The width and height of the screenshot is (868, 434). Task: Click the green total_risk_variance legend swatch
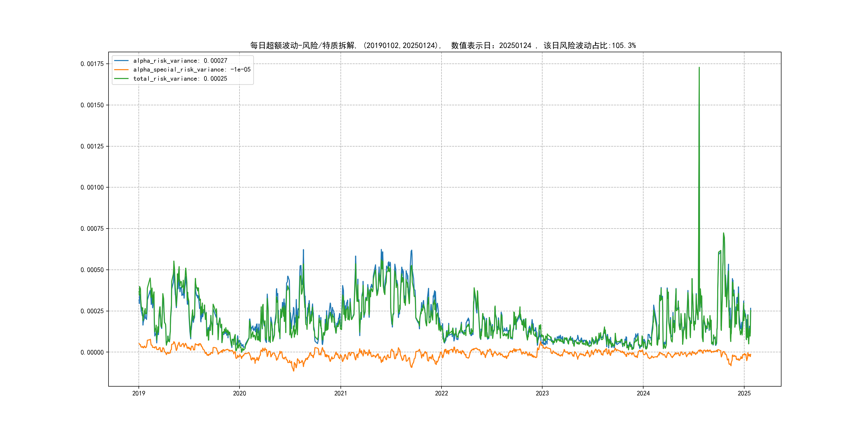121,78
